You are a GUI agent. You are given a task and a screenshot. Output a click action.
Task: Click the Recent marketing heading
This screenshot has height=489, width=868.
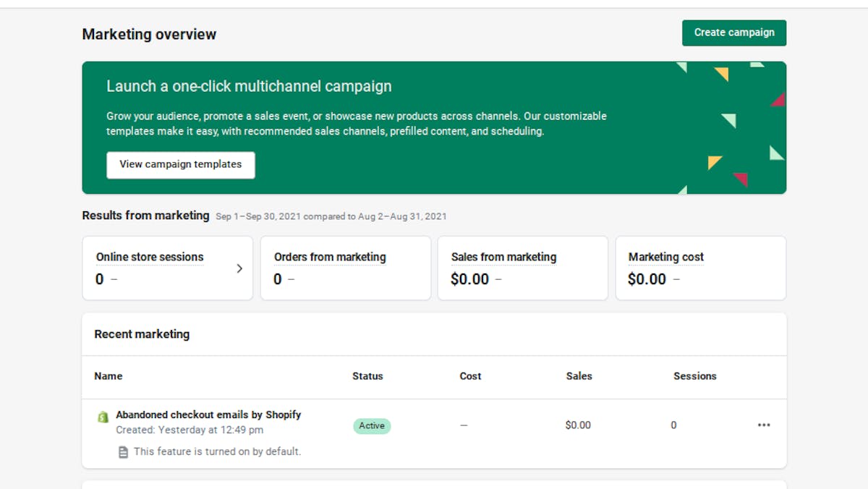[142, 334]
